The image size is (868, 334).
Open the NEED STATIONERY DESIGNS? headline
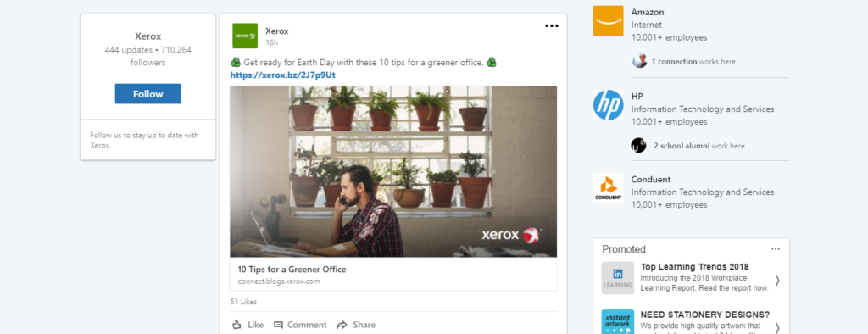click(704, 314)
